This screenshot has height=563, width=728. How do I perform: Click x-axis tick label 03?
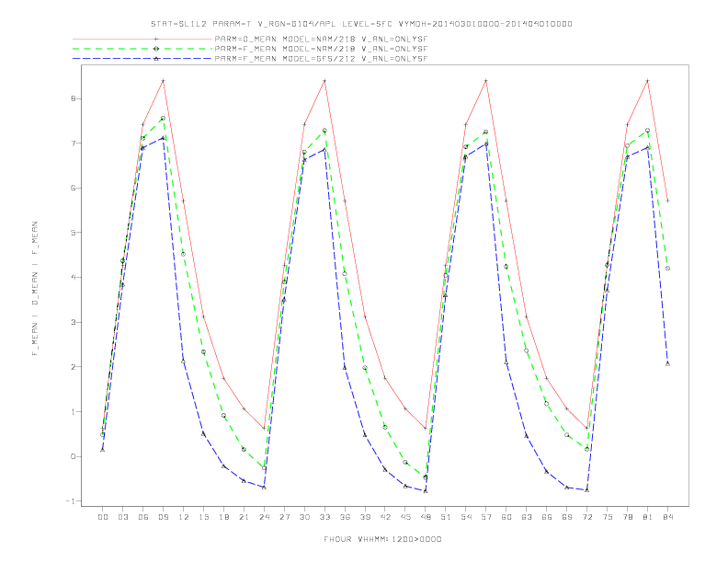coord(122,517)
